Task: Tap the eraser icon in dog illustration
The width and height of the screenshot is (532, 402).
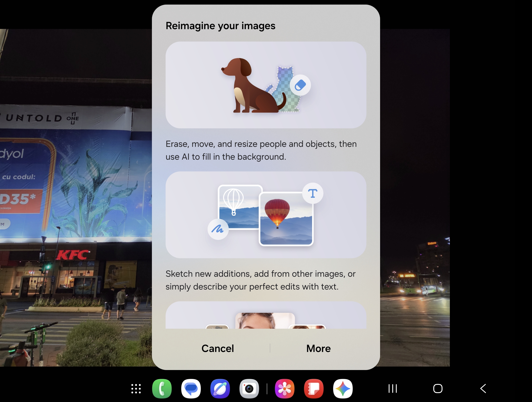Action: [300, 85]
